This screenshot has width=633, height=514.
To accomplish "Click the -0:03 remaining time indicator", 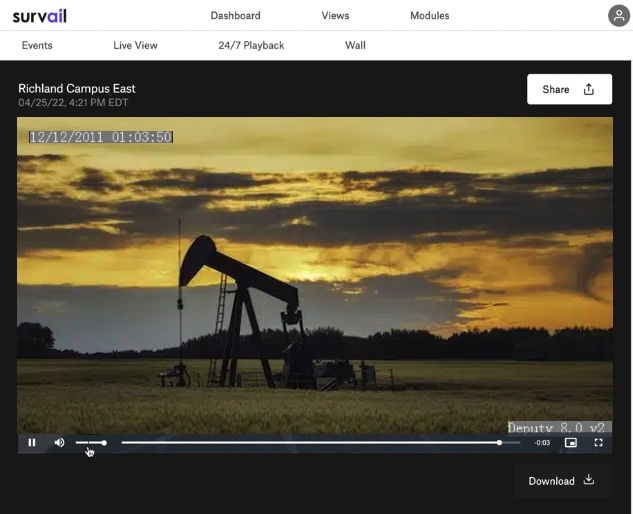I will coord(542,442).
